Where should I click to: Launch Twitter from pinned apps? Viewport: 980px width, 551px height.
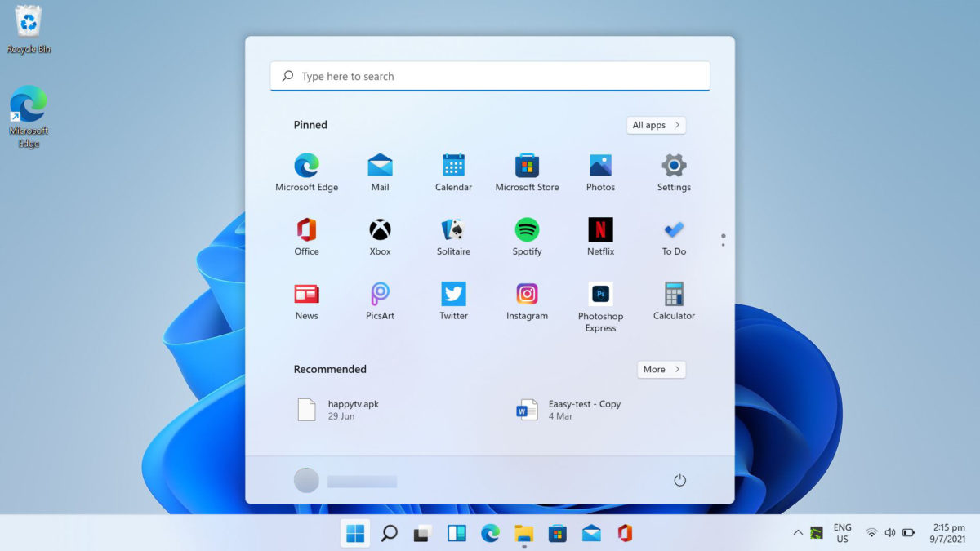point(453,300)
